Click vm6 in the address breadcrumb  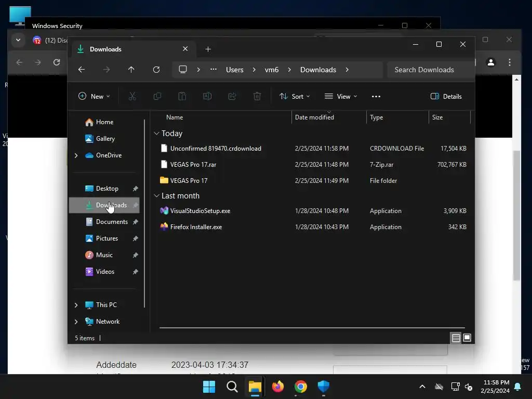pyautogui.click(x=272, y=70)
